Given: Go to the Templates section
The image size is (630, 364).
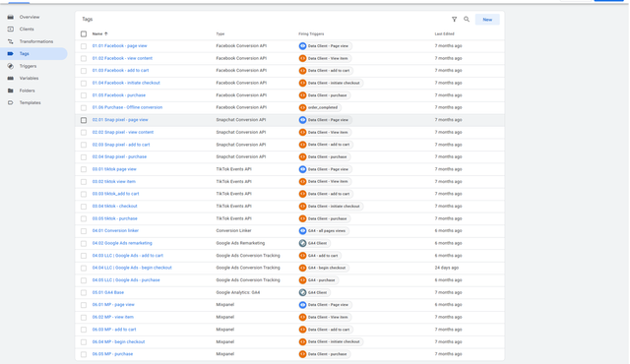Looking at the screenshot, I should tap(31, 102).
